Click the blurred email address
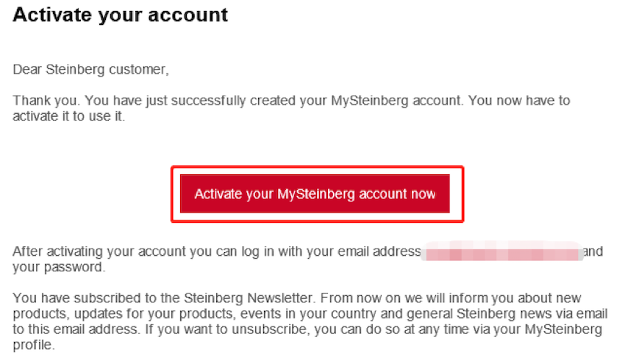 501,252
